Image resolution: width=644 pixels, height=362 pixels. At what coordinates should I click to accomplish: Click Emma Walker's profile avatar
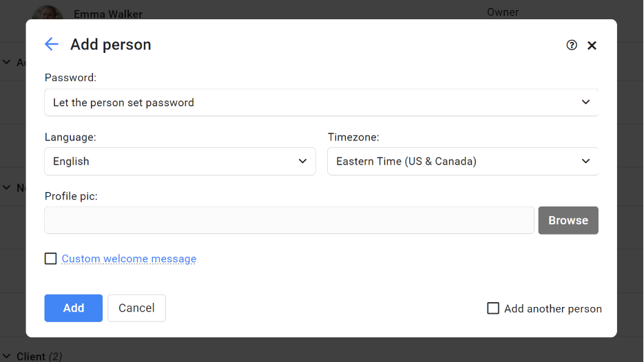click(x=48, y=12)
